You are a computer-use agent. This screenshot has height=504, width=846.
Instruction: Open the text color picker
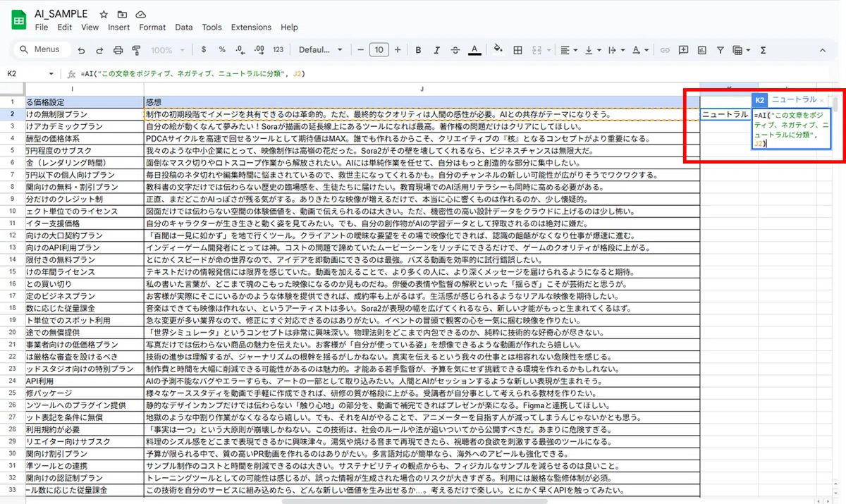pyautogui.click(x=474, y=50)
